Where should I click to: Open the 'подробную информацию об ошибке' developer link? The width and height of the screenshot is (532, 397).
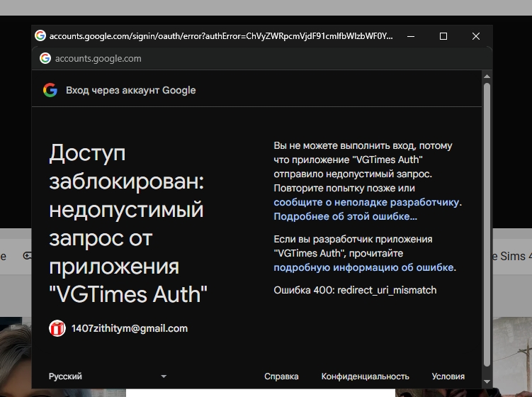tap(364, 267)
